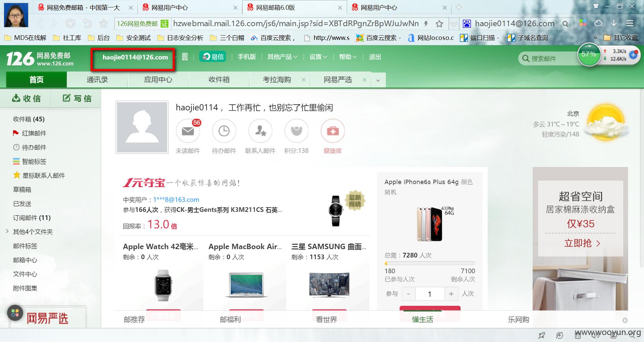Click the 手机版 link

coord(247,57)
